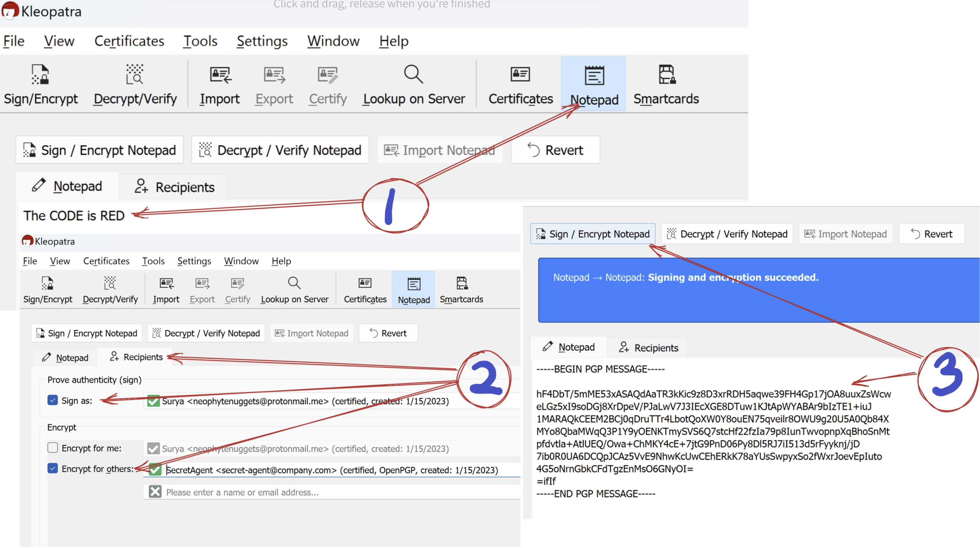Open Certificates in lower Kleopatra toolbar
980x548 pixels.
pyautogui.click(x=365, y=290)
